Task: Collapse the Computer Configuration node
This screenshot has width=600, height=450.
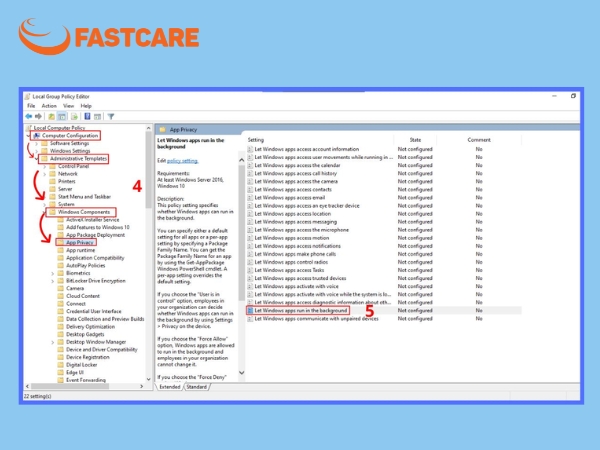Action: click(28, 136)
